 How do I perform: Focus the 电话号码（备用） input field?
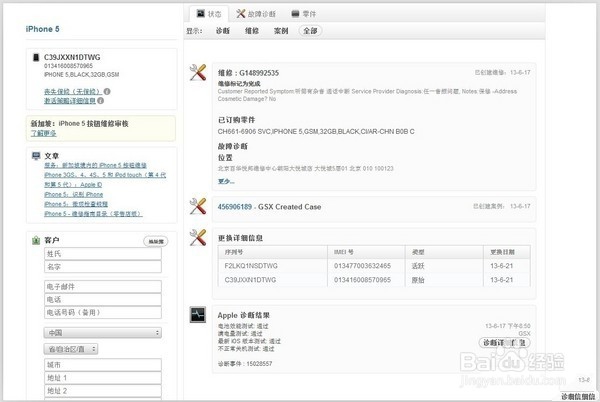click(x=103, y=312)
